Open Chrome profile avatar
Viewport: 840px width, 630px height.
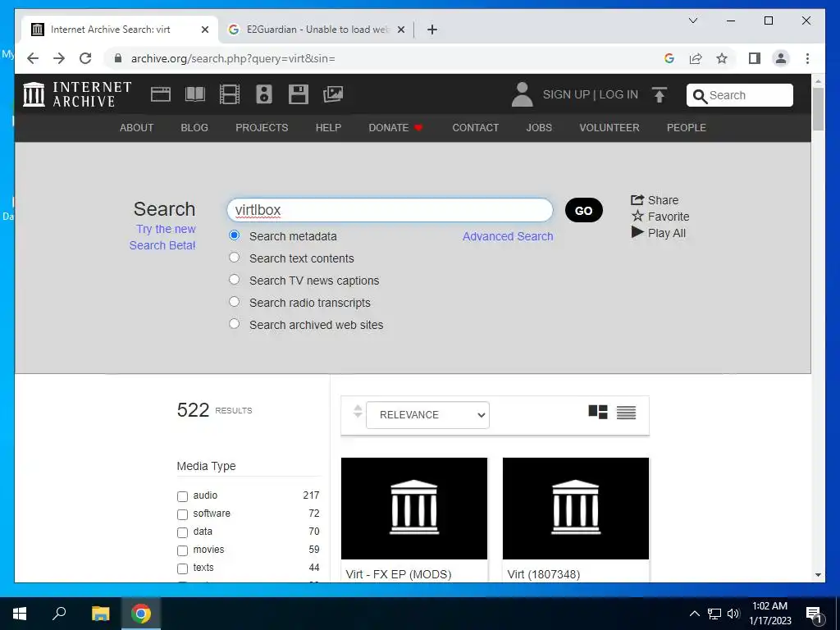[x=781, y=58]
